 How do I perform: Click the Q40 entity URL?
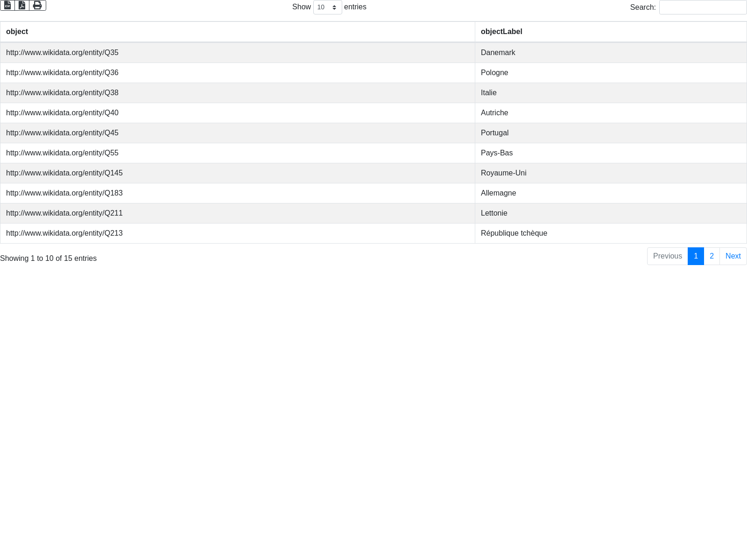(x=62, y=113)
